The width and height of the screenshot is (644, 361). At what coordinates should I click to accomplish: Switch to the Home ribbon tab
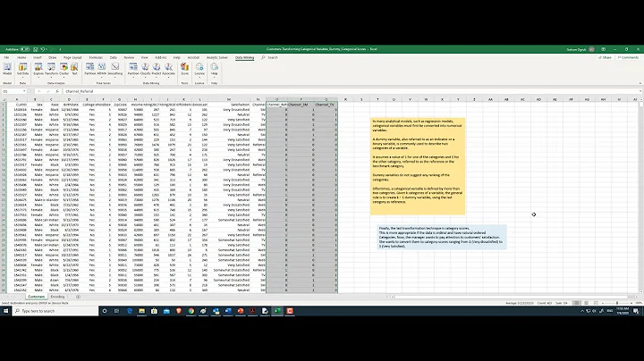(21, 58)
